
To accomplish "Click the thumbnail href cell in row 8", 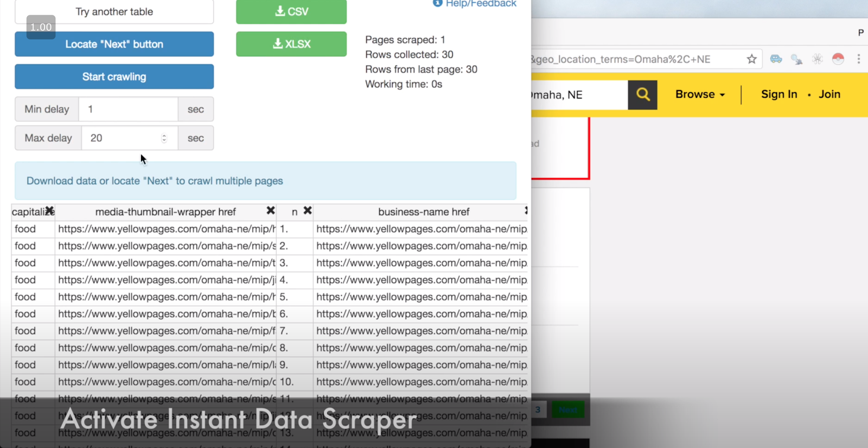I will coord(165,348).
